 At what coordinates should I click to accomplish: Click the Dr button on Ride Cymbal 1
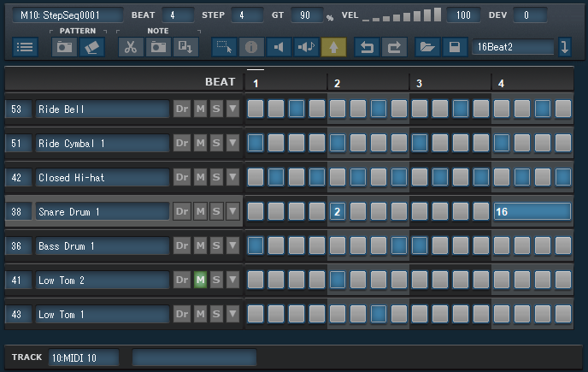181,143
